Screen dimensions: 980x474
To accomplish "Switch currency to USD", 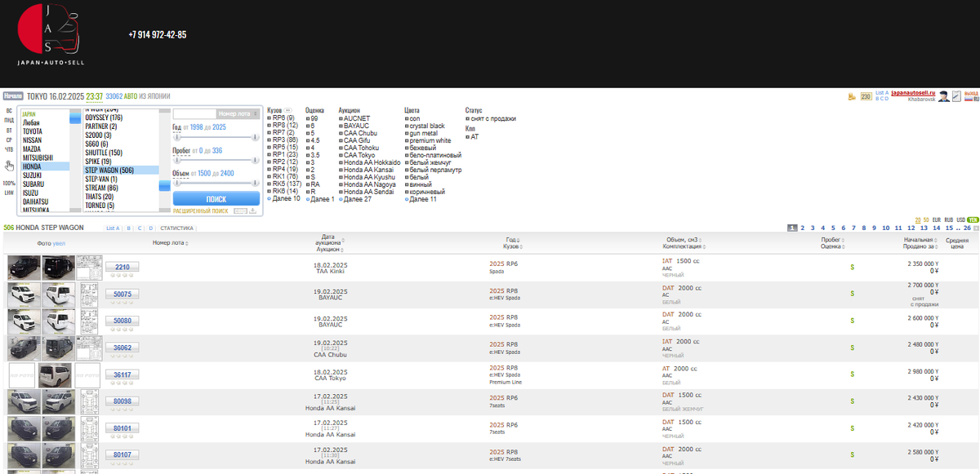I will point(960,220).
